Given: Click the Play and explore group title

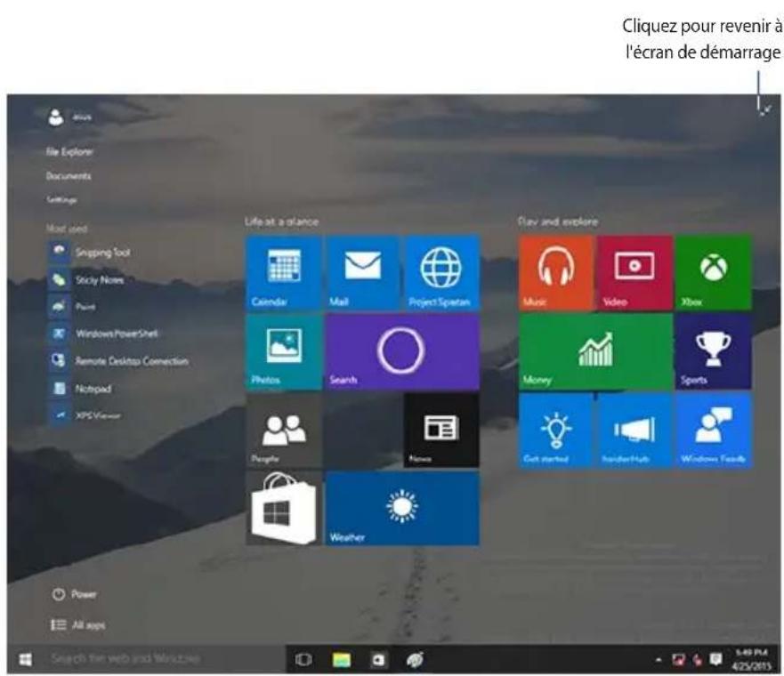Looking at the screenshot, I should (x=557, y=221).
